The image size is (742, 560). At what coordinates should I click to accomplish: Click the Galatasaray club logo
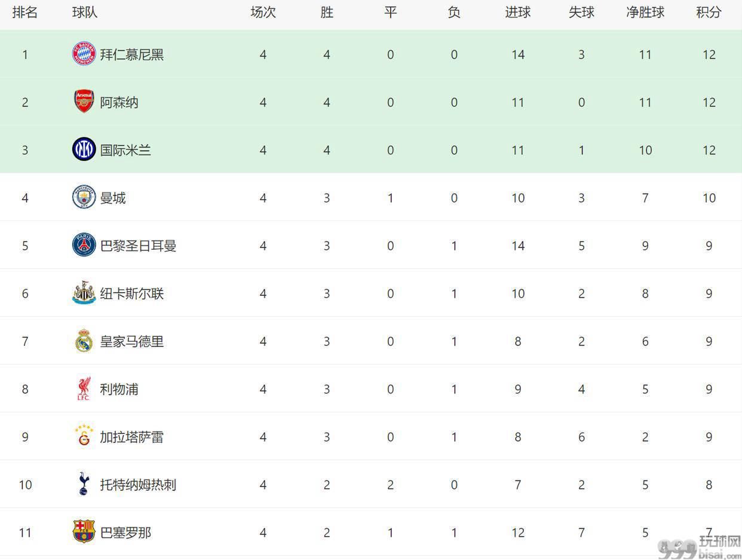point(84,436)
